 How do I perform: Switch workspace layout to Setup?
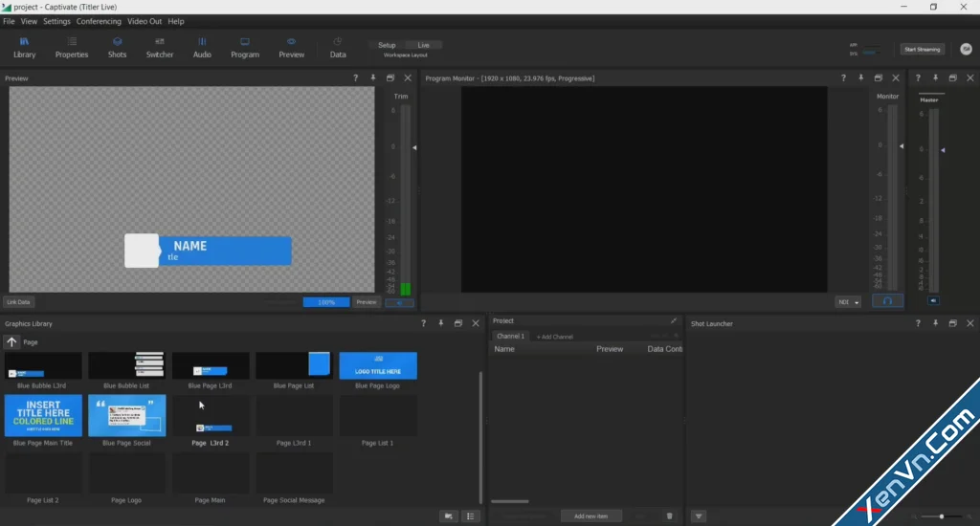pyautogui.click(x=387, y=45)
